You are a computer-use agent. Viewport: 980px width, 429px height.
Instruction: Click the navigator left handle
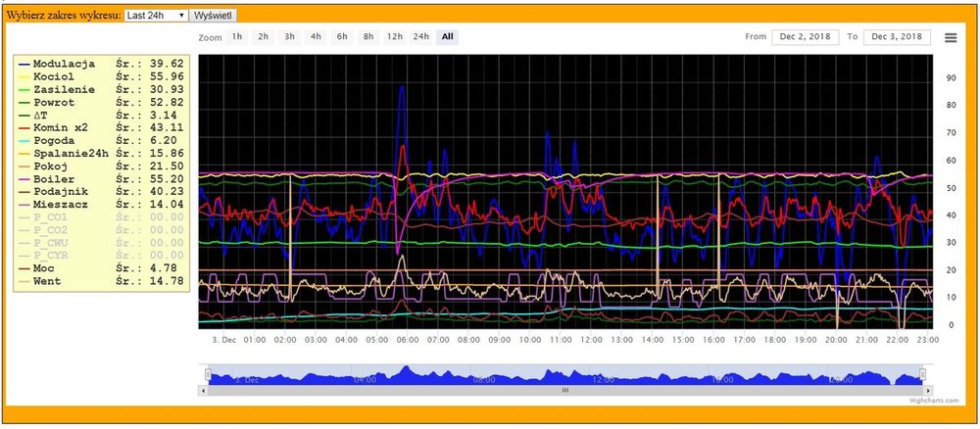[207, 374]
